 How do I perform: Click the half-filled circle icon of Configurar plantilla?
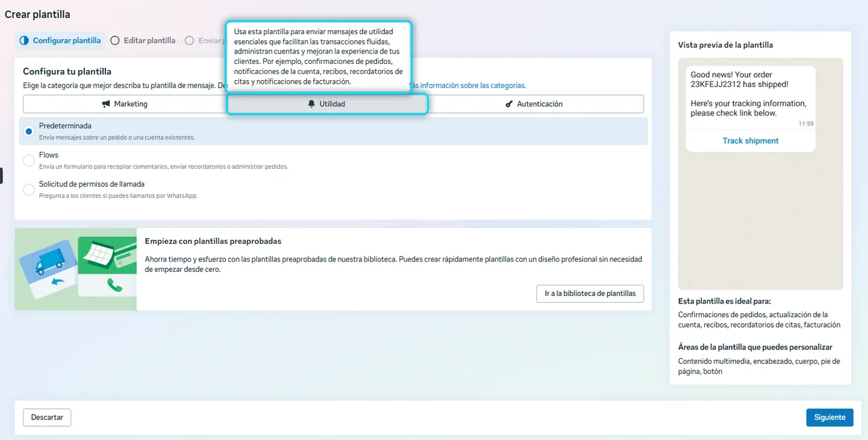click(x=24, y=40)
